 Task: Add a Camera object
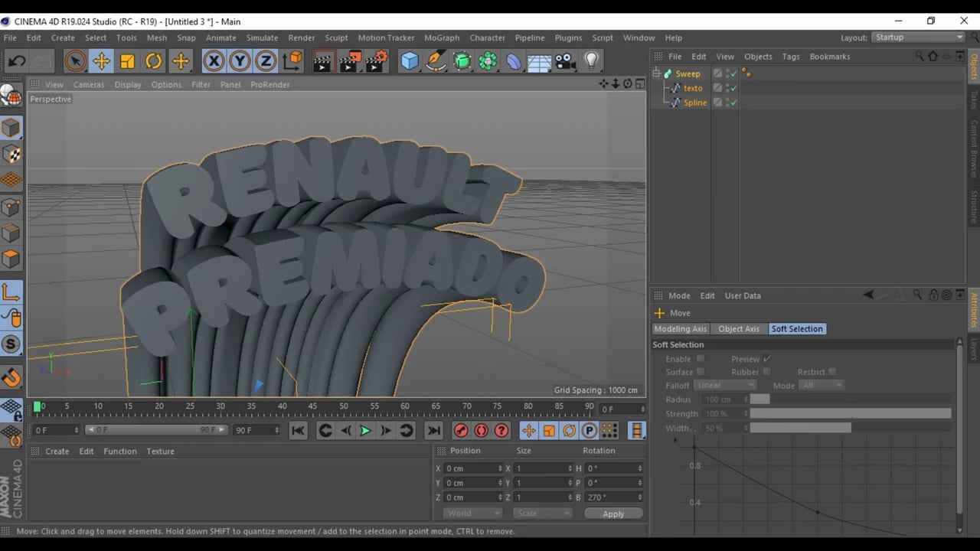click(565, 61)
